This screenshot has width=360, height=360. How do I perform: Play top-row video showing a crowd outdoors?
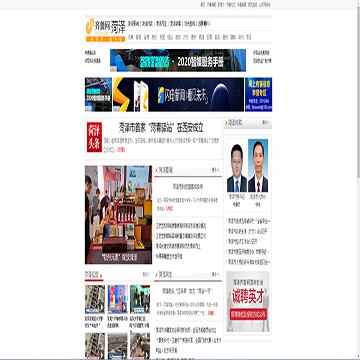[140, 299]
